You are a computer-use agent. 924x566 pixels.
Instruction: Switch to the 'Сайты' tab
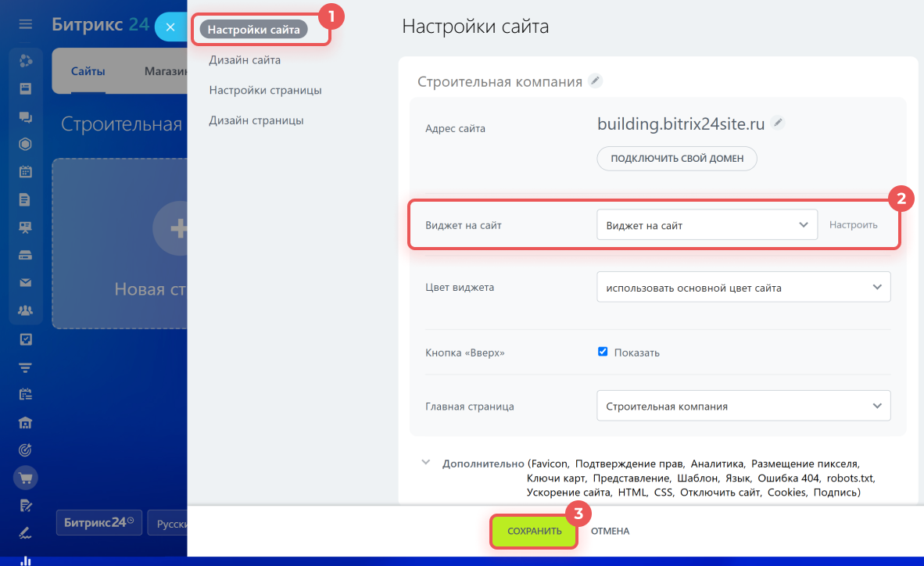(x=88, y=71)
